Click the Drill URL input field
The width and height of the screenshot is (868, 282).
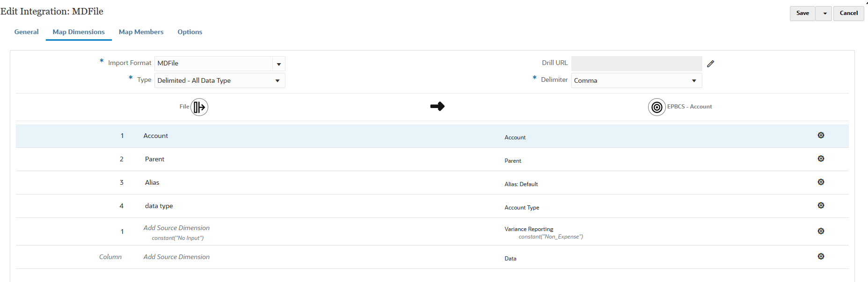pos(636,63)
